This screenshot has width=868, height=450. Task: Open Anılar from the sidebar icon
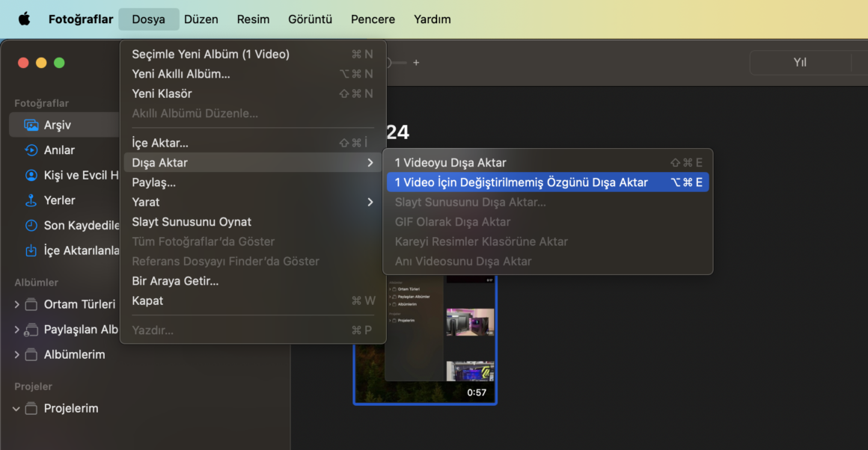click(31, 150)
